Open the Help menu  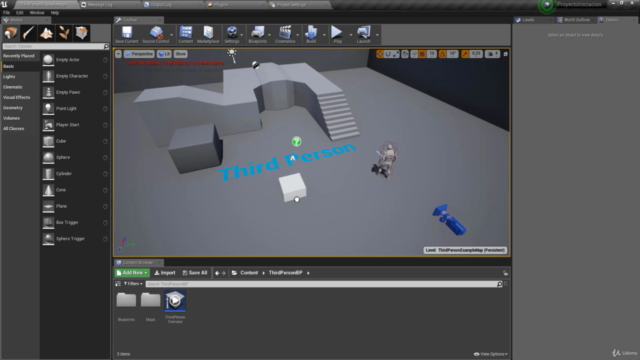pos(55,13)
